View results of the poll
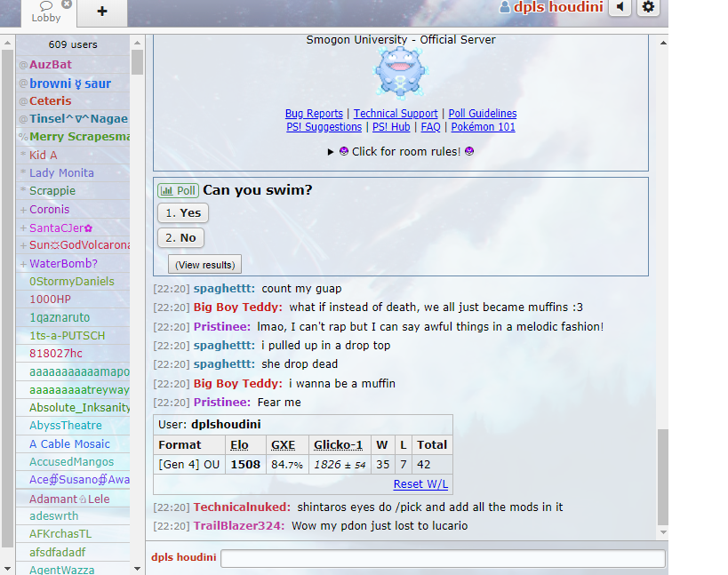 coord(204,265)
